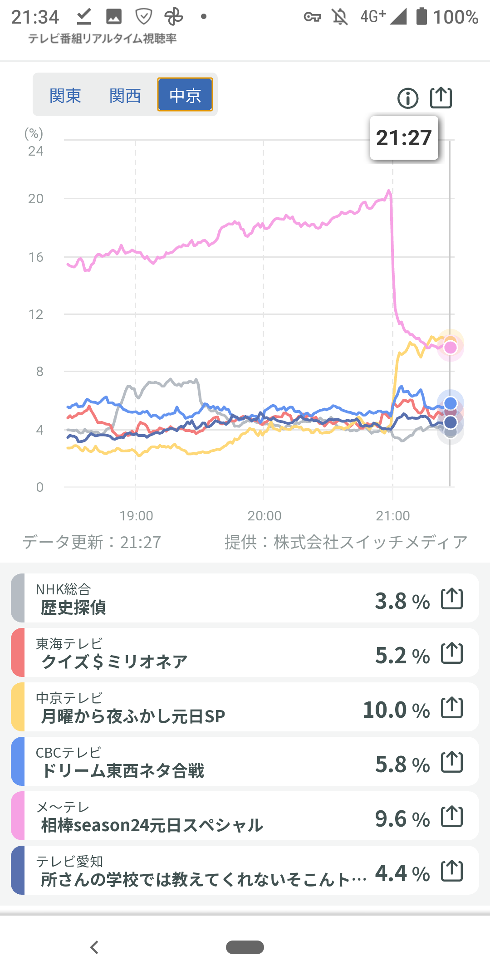Tap the info icon above the chart
The image size is (490, 980).
click(407, 98)
